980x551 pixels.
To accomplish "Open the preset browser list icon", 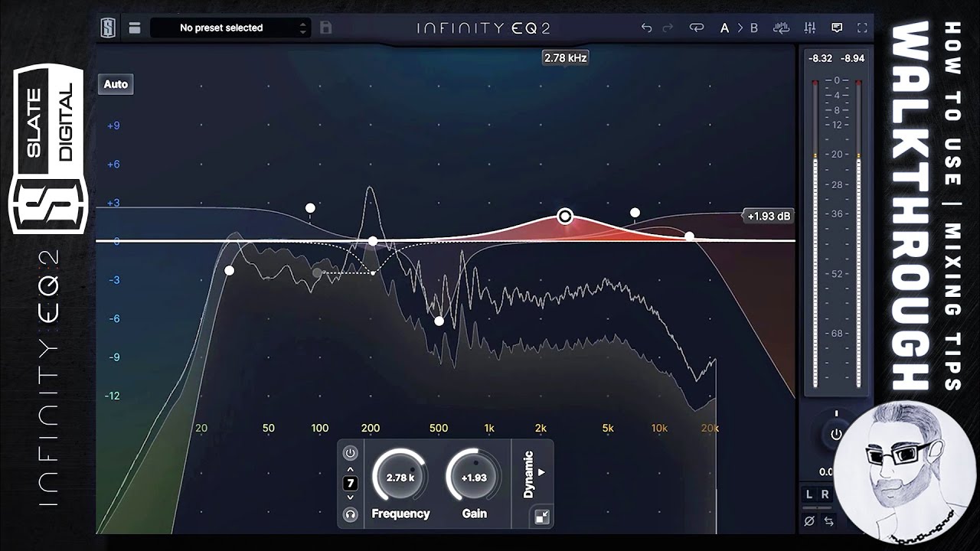I will [x=135, y=28].
